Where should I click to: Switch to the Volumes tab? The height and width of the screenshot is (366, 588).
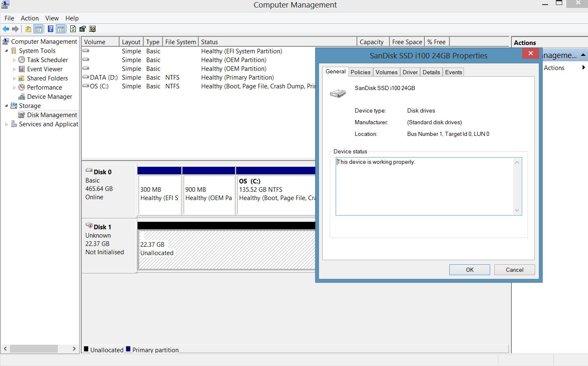[x=386, y=72]
